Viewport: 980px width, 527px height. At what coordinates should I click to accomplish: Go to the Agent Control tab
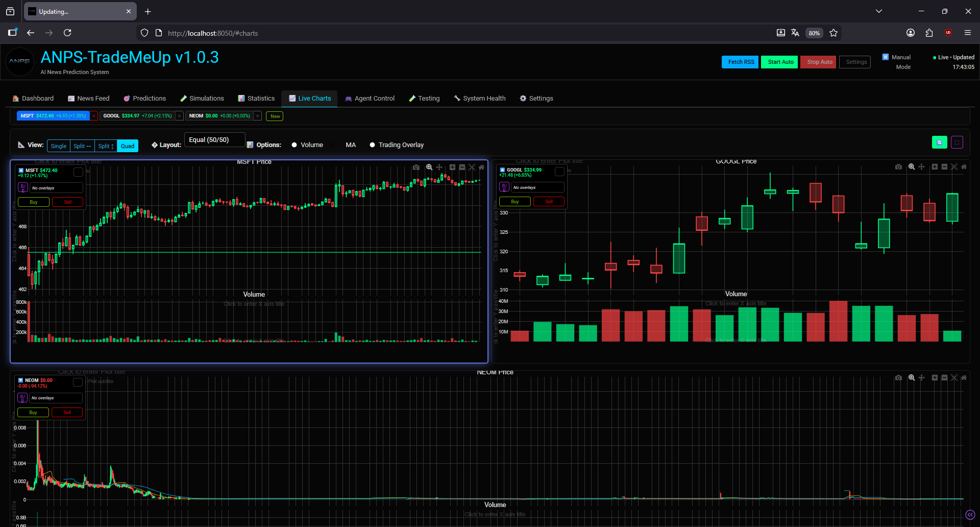tap(370, 99)
